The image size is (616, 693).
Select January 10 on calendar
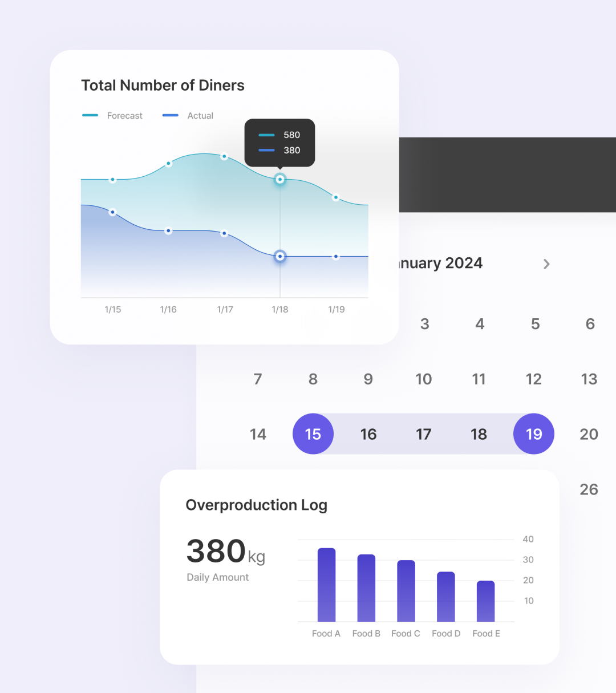tap(423, 379)
